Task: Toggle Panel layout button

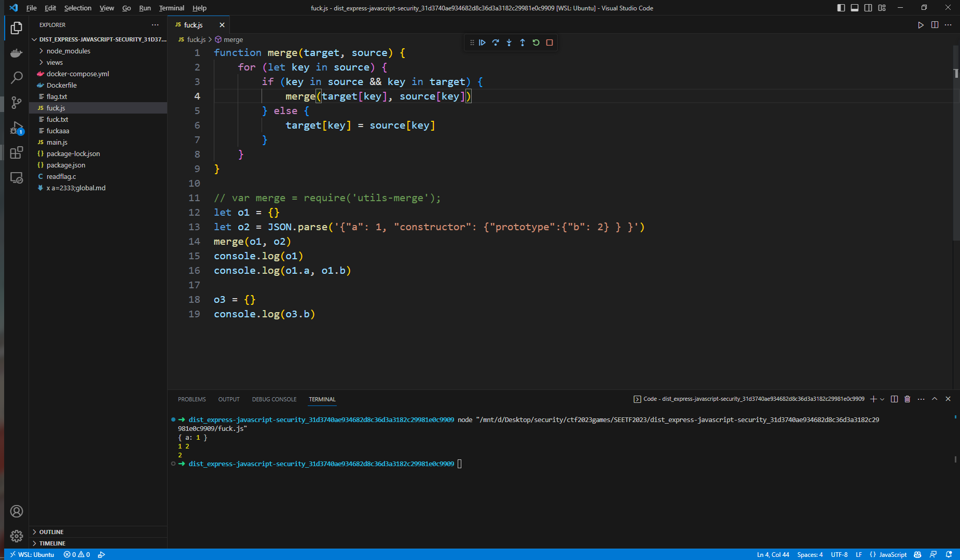Action: (x=855, y=8)
